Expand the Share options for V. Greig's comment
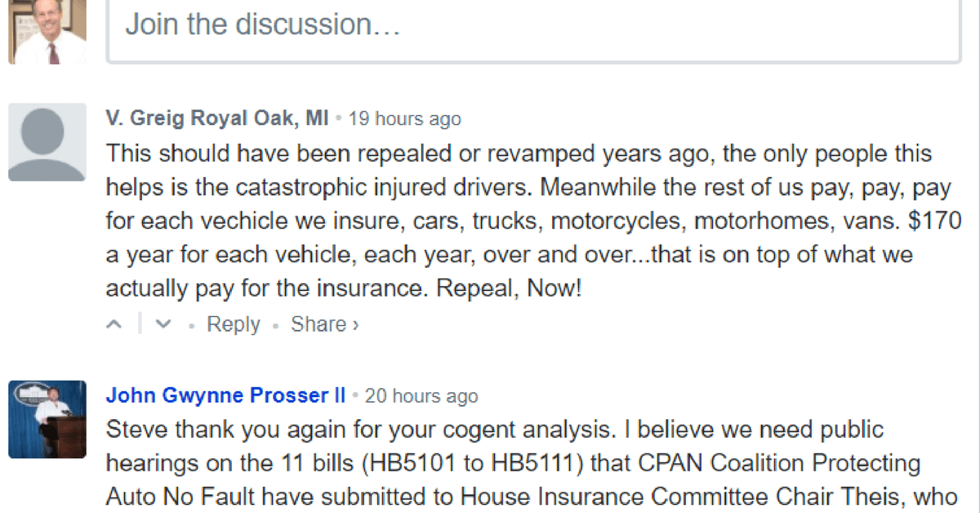980x513 pixels. pyautogui.click(x=325, y=324)
